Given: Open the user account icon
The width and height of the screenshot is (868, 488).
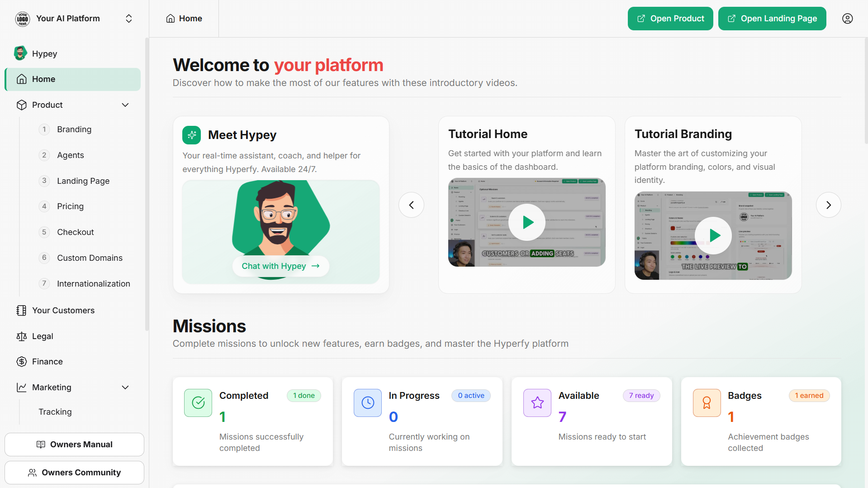Looking at the screenshot, I should (x=847, y=19).
